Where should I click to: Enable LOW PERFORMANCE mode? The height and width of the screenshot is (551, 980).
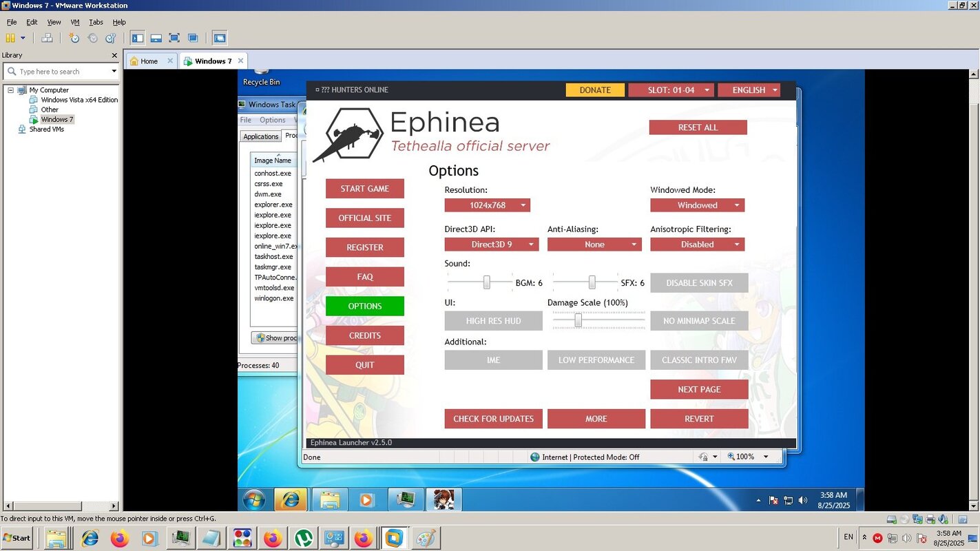[x=596, y=360]
